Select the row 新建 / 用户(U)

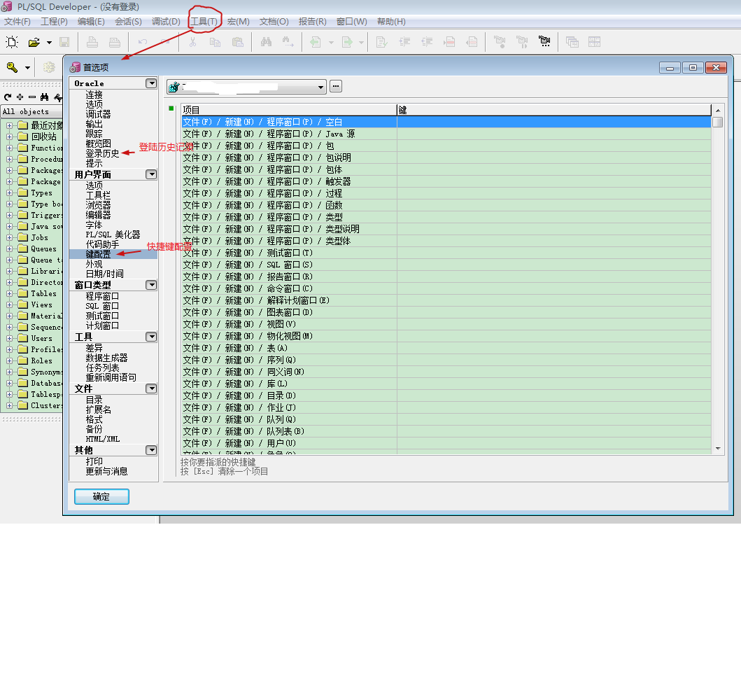[x=446, y=443]
